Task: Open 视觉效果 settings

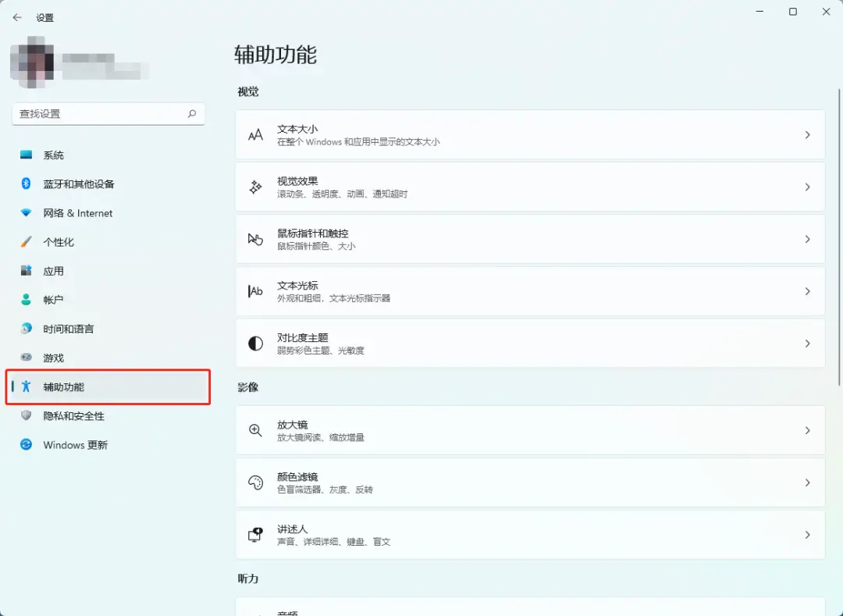Action: pos(529,187)
